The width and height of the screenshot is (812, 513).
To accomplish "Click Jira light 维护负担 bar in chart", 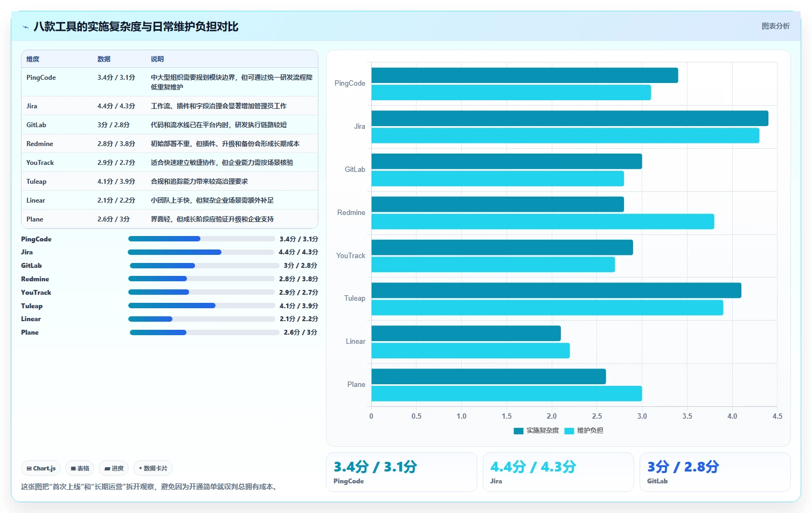I will (565, 136).
